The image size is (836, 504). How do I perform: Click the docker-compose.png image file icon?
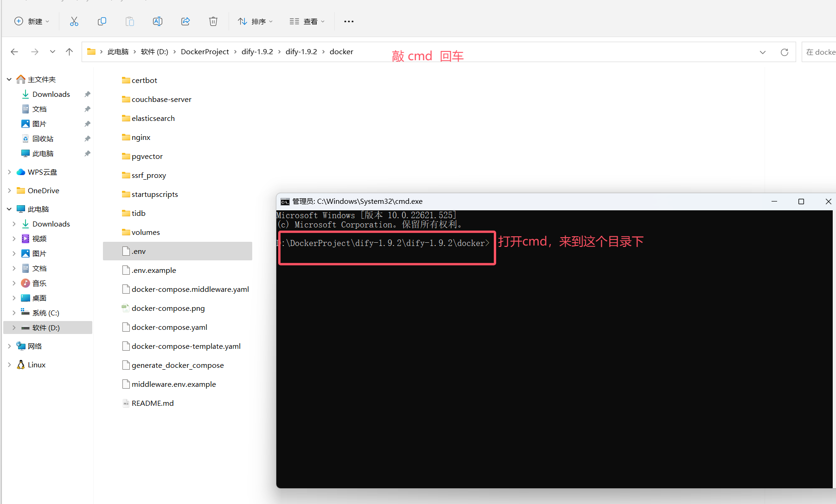[126, 308]
